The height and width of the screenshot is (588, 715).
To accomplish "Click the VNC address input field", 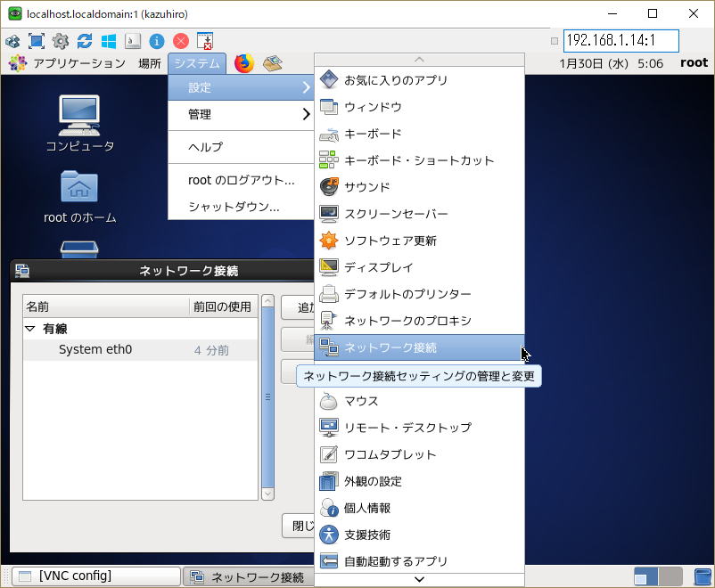I will 621,41.
